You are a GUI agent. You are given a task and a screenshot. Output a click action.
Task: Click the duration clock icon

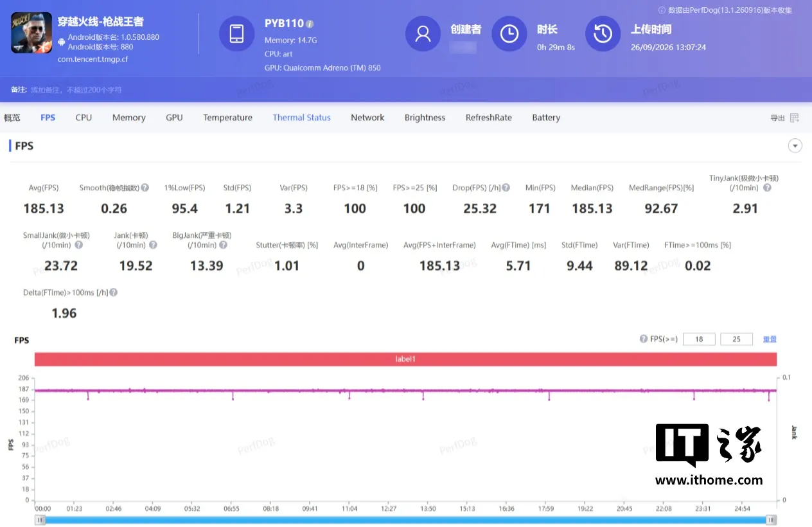click(509, 34)
